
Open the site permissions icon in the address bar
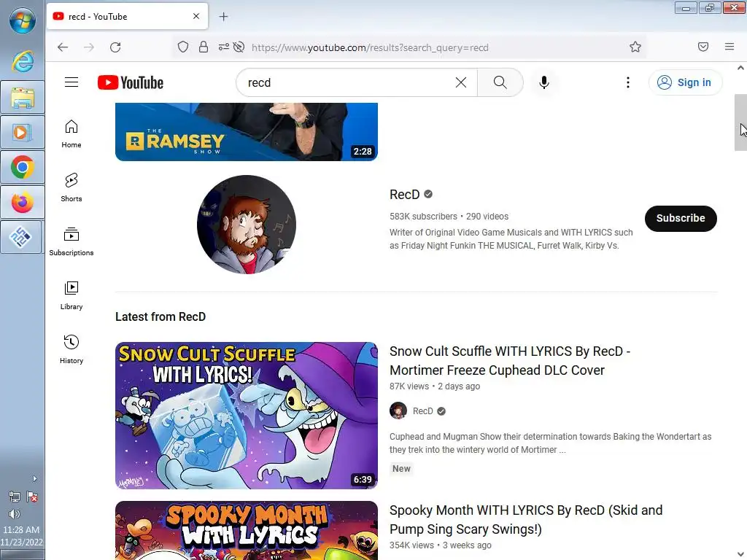click(223, 47)
